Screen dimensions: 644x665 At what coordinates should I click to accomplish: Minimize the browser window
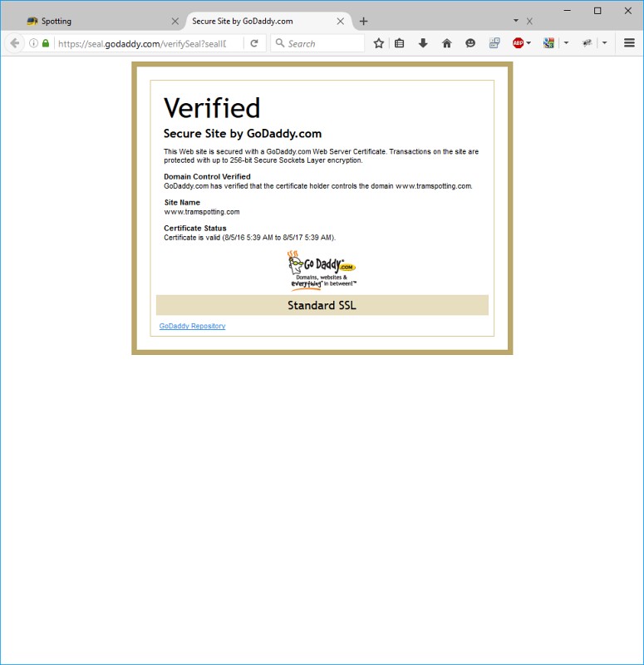[x=568, y=11]
